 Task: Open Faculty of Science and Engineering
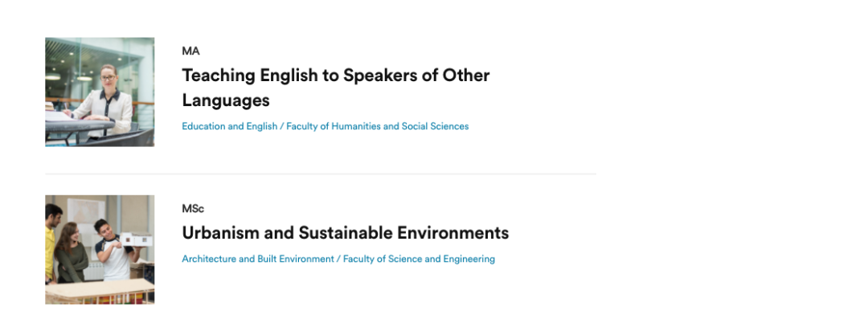(x=419, y=259)
